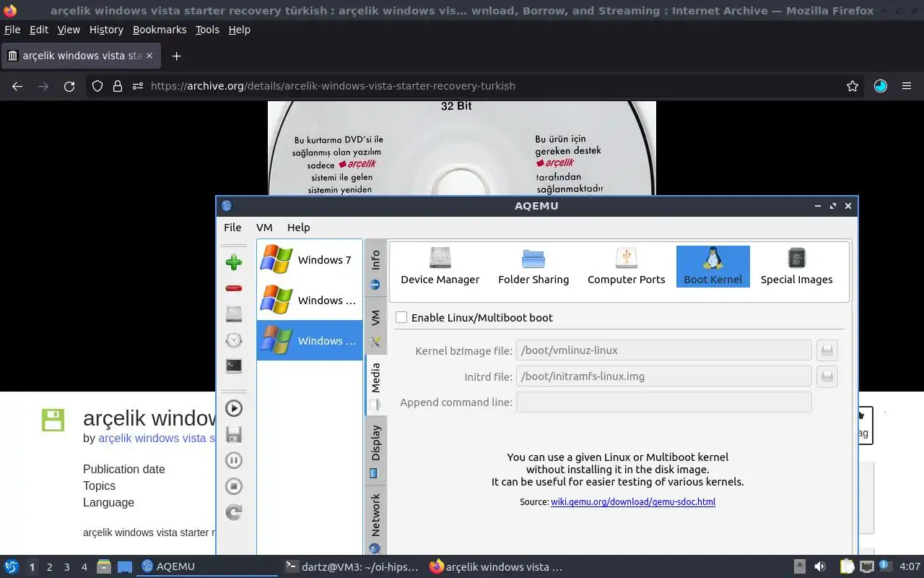Open the volume control in tray
This screenshot has height=578, width=924.
click(820, 566)
